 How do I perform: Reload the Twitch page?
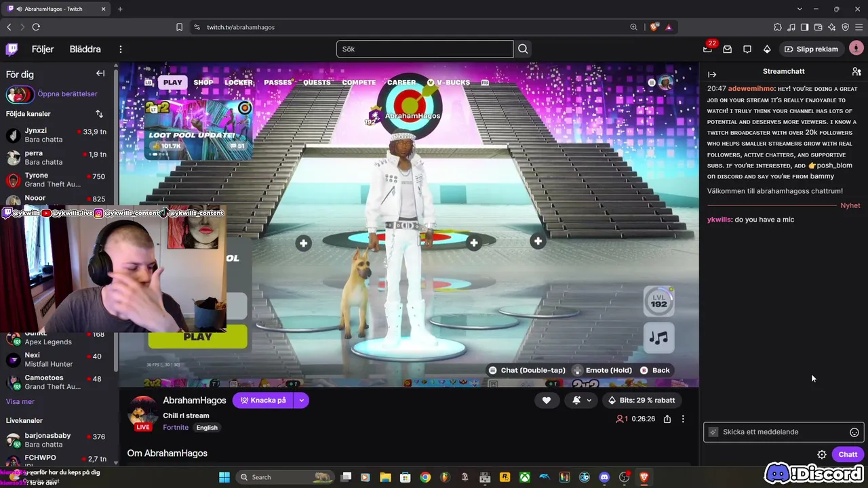36,27
